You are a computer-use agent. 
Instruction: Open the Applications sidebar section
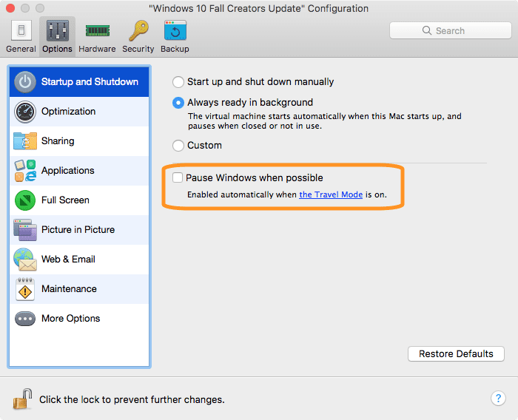coord(79,171)
